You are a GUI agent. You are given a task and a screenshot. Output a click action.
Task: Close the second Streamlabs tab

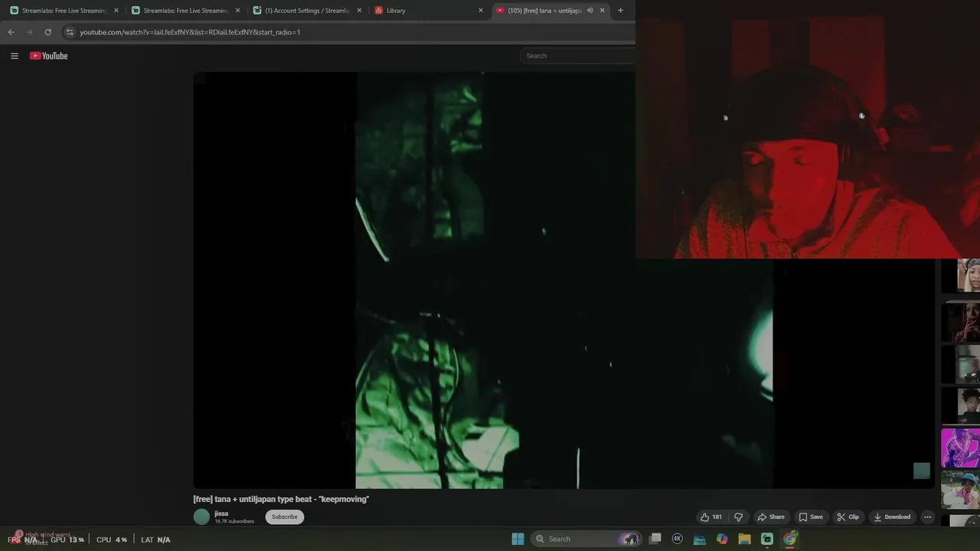pyautogui.click(x=238, y=11)
